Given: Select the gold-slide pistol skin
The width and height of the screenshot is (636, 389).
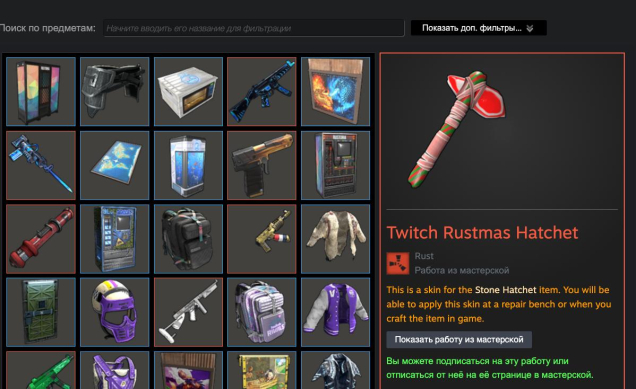Looking at the screenshot, I should (x=262, y=165).
